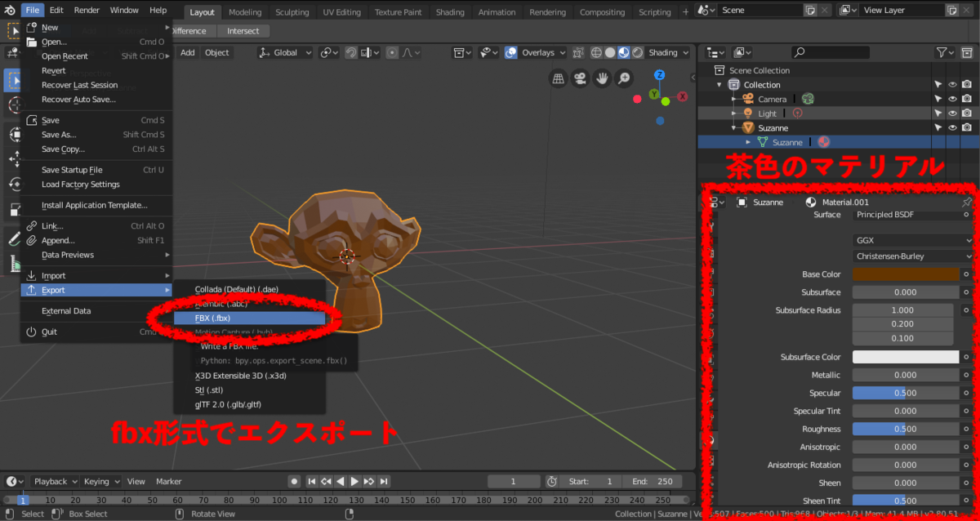980x521 pixels.
Task: Select LookDev viewport shading icon
Action: pyautogui.click(x=623, y=52)
